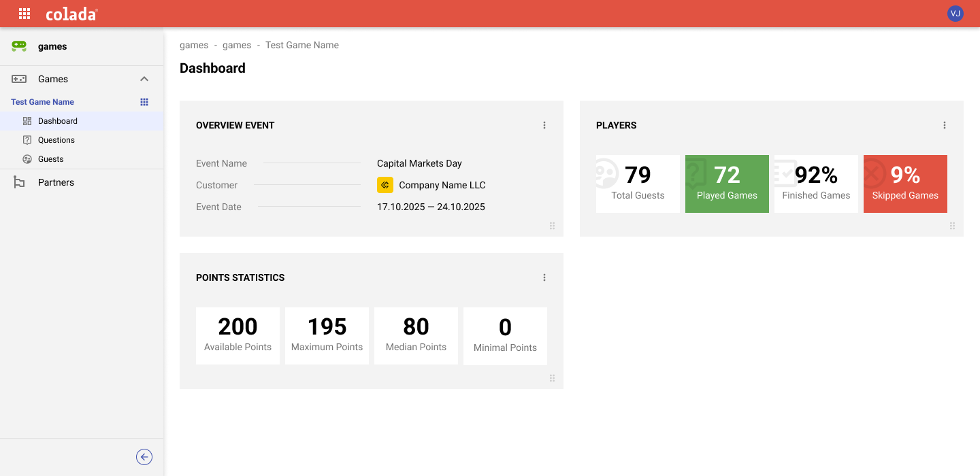Screen dimensions: 980x476
Task: Click the first games breadcrumb link
Action: [x=194, y=45]
